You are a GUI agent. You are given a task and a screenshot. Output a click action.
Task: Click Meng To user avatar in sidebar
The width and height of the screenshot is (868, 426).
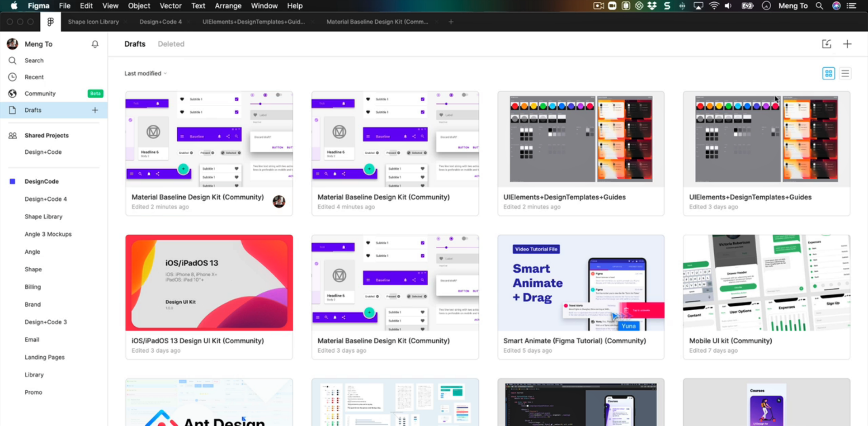pos(12,44)
